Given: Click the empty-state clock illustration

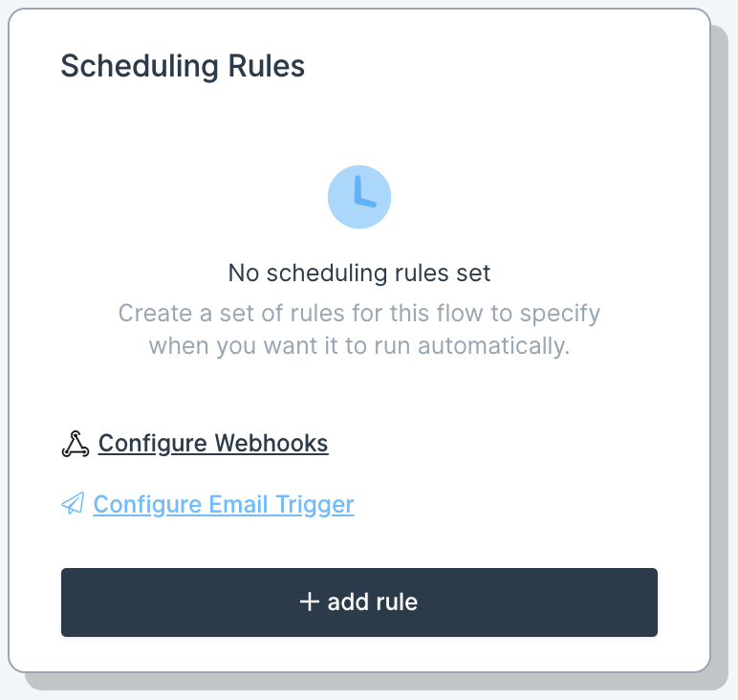Looking at the screenshot, I should coord(359,197).
